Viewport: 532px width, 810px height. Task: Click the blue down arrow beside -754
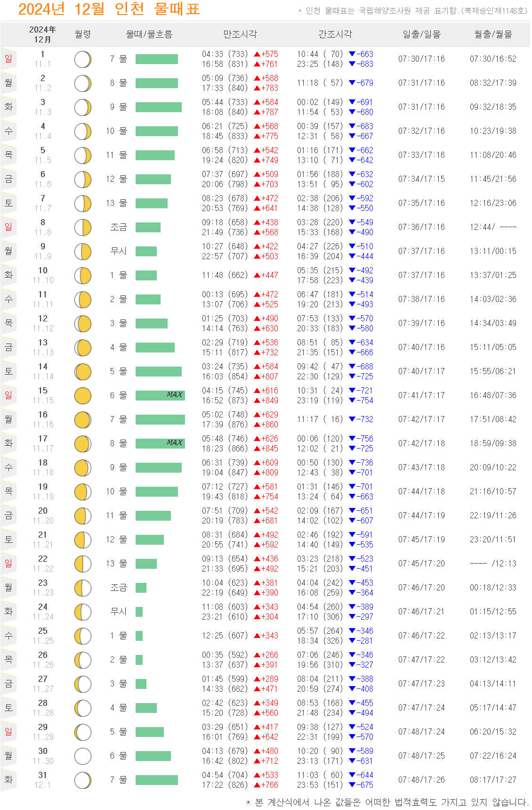coord(352,401)
